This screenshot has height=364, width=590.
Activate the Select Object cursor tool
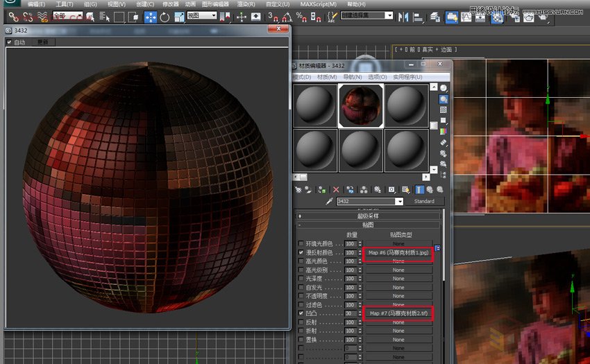[90, 17]
